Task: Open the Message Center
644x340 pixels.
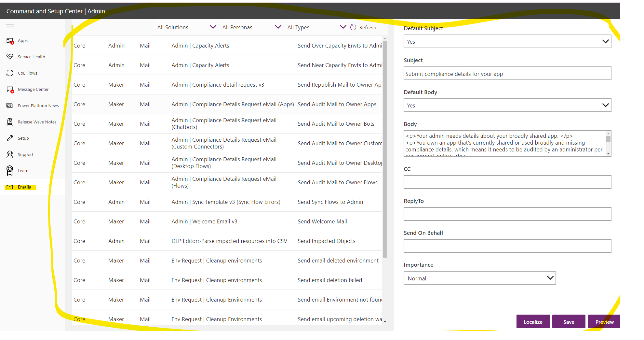Action: pos(33,89)
